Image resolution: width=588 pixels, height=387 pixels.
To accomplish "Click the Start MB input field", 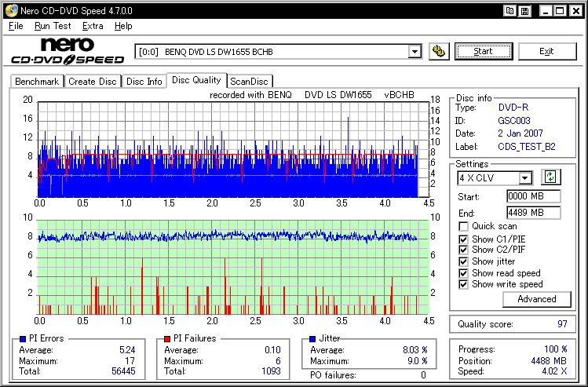I will pyautogui.click(x=533, y=196).
